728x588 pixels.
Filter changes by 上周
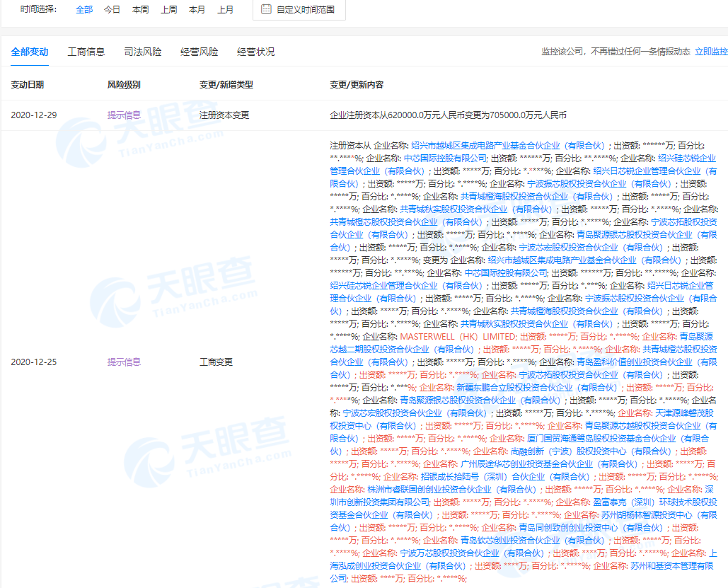point(169,9)
